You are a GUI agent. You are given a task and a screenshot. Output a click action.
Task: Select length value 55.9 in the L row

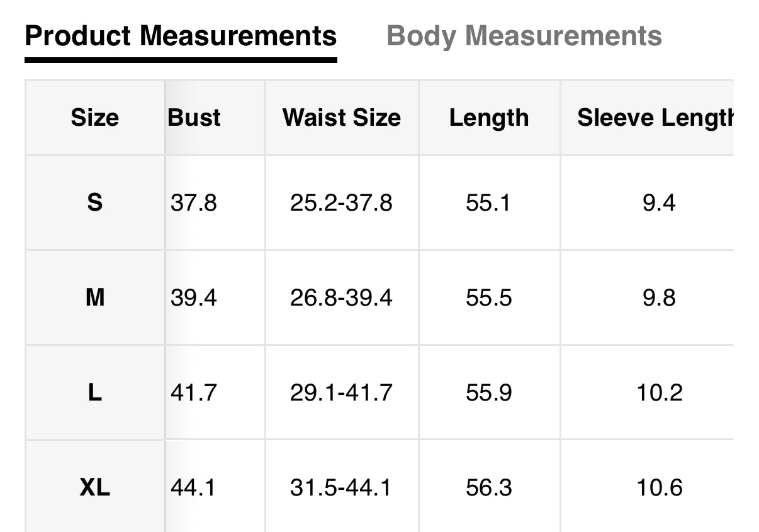click(489, 392)
